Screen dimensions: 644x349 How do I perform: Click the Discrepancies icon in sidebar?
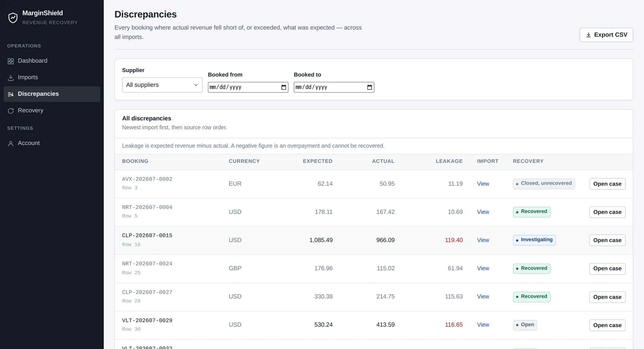tap(11, 94)
